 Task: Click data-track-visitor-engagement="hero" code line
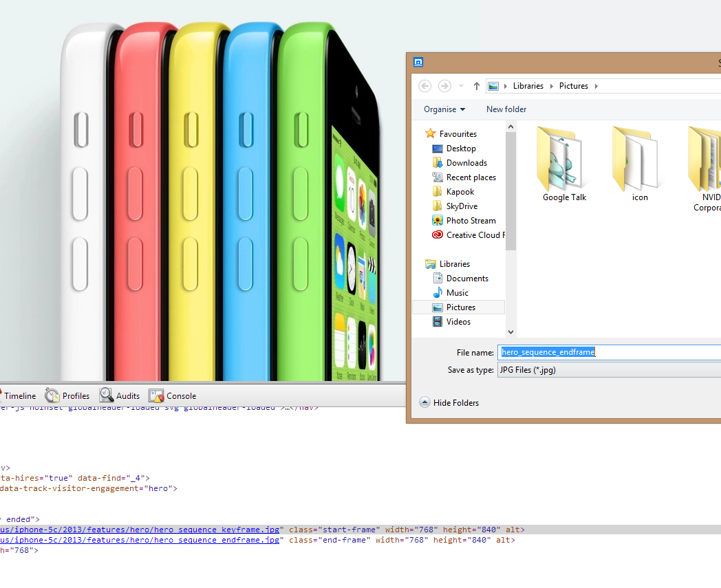click(x=89, y=488)
